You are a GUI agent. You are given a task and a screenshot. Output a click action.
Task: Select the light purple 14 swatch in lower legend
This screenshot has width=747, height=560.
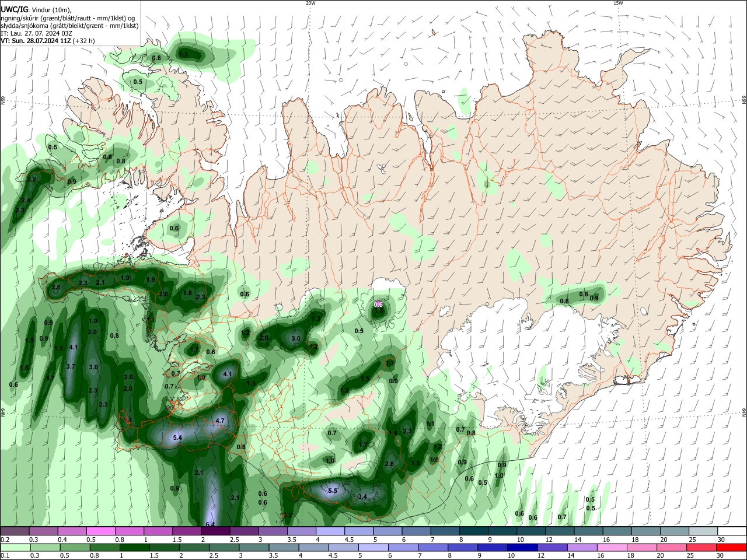click(x=581, y=547)
